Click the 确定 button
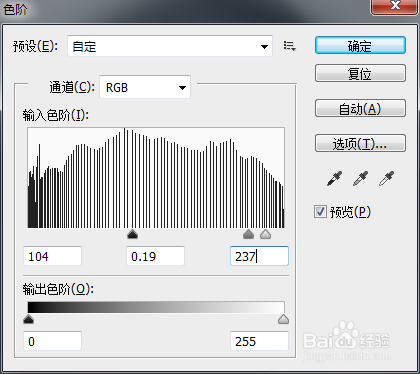420x374 pixels. point(360,45)
